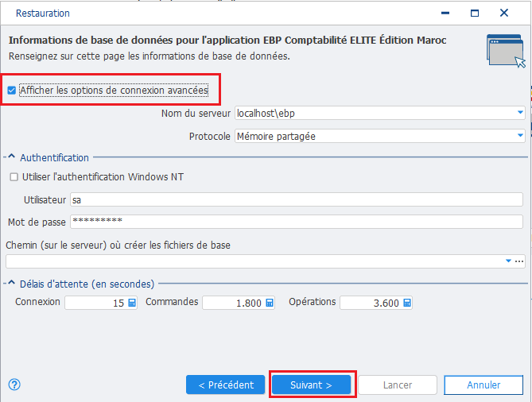Click the Mémoire partagée protocol value
The width and height of the screenshot is (532, 402).
pyautogui.click(x=276, y=137)
